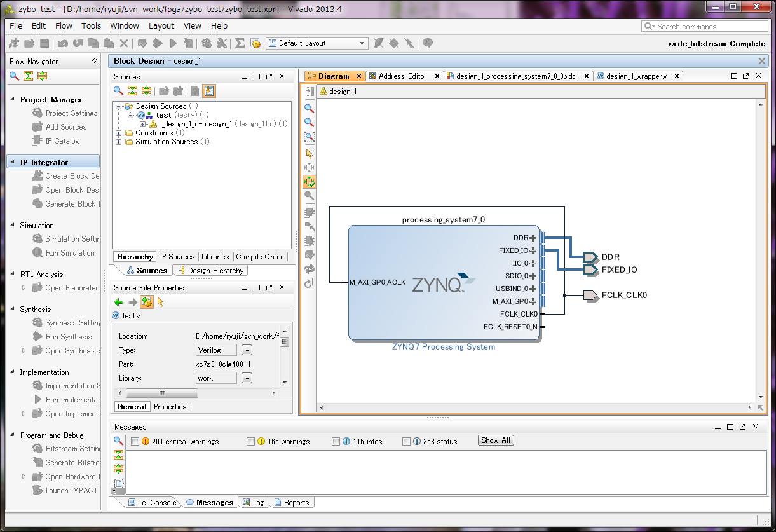Click Collapse All icon in Sources panel
This screenshot has height=532, width=776.
(x=132, y=91)
